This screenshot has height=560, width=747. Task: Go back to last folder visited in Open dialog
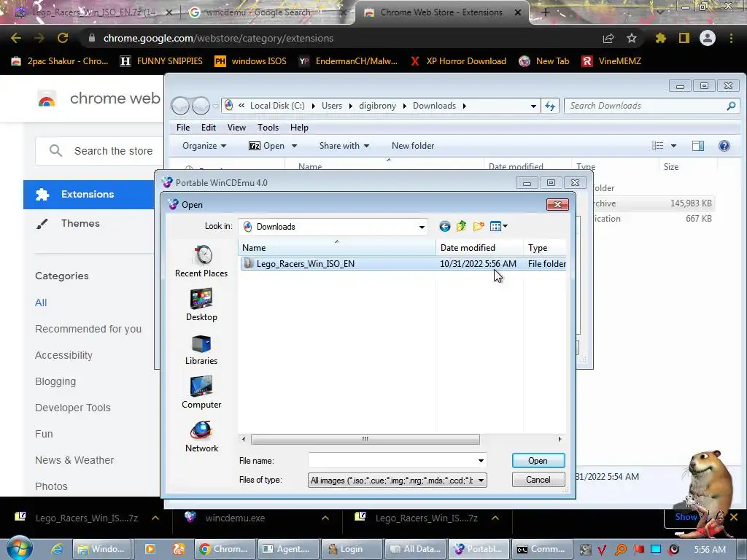444,226
